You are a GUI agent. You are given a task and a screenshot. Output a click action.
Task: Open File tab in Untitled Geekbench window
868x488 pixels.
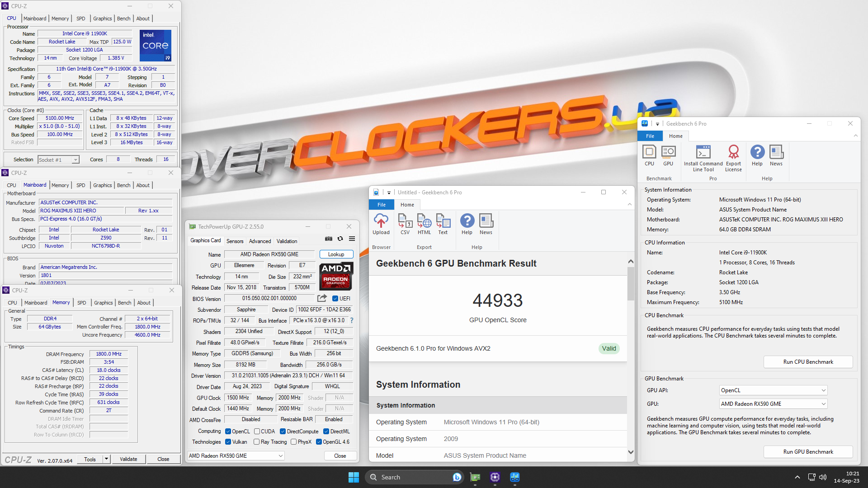click(382, 205)
